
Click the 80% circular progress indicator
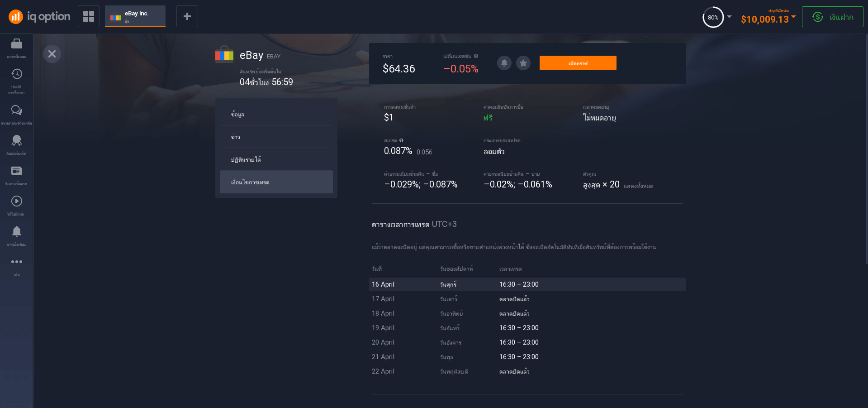[x=713, y=17]
